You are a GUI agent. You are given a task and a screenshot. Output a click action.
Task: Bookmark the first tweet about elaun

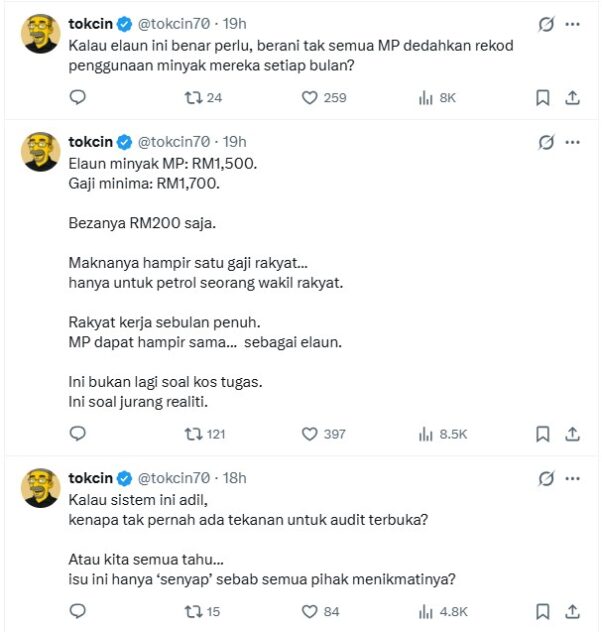coord(543,97)
